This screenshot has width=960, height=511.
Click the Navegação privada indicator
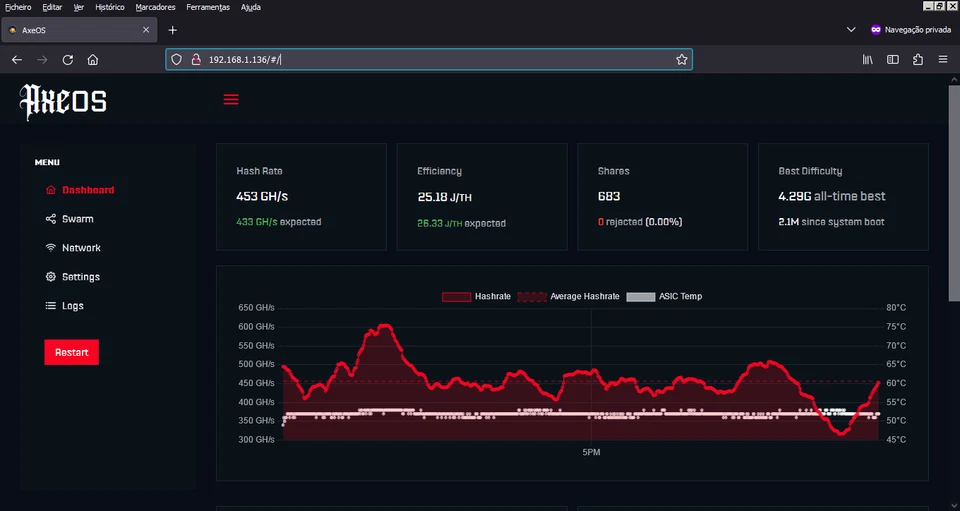coord(911,29)
